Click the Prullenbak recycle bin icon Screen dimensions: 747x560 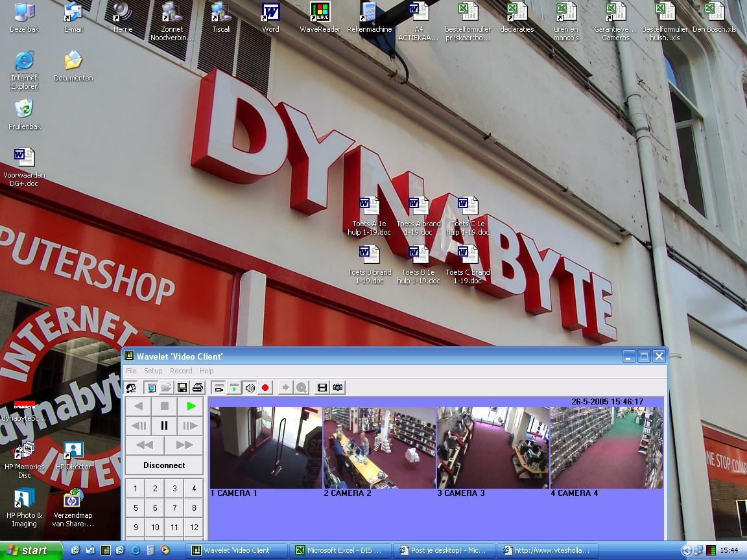[x=24, y=115]
